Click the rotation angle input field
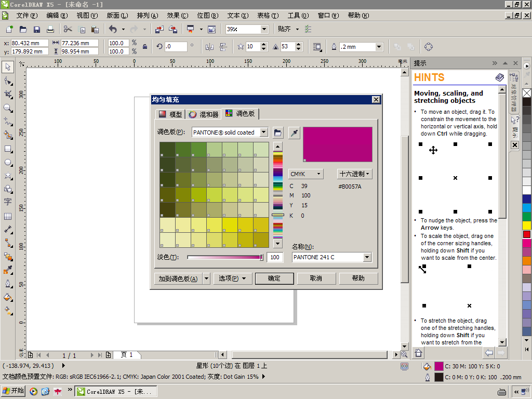The image size is (532, 399). (176, 47)
